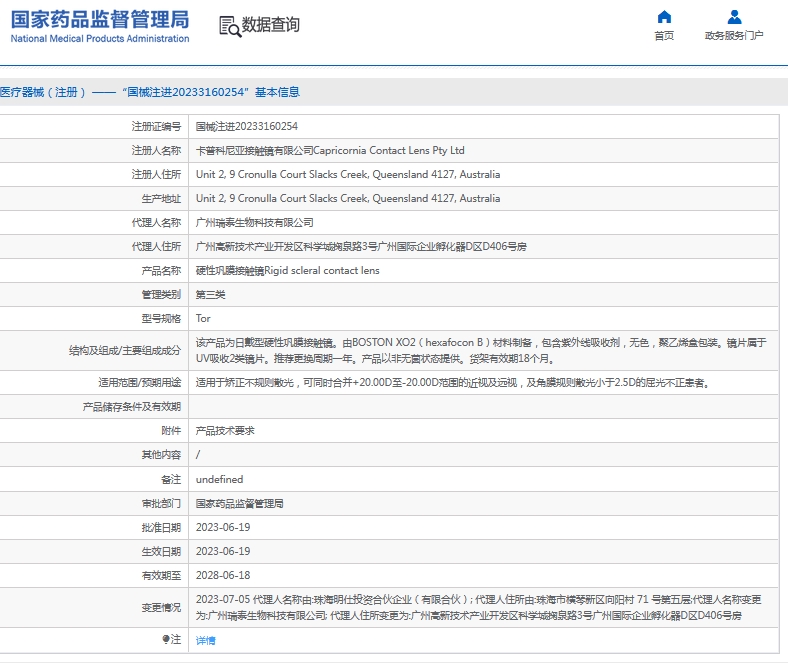The height and width of the screenshot is (663, 788).
Task: Click the 注册证编号 label cell
Action: (94, 126)
